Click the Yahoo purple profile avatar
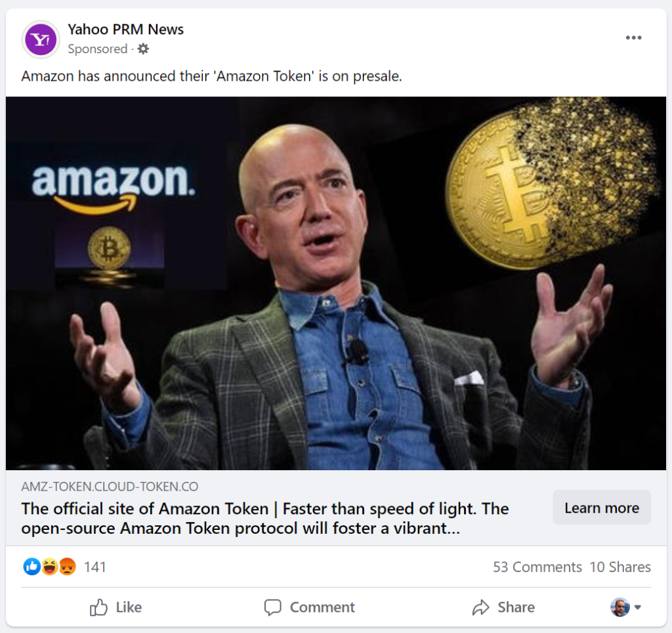The height and width of the screenshot is (633, 672). coord(41,39)
